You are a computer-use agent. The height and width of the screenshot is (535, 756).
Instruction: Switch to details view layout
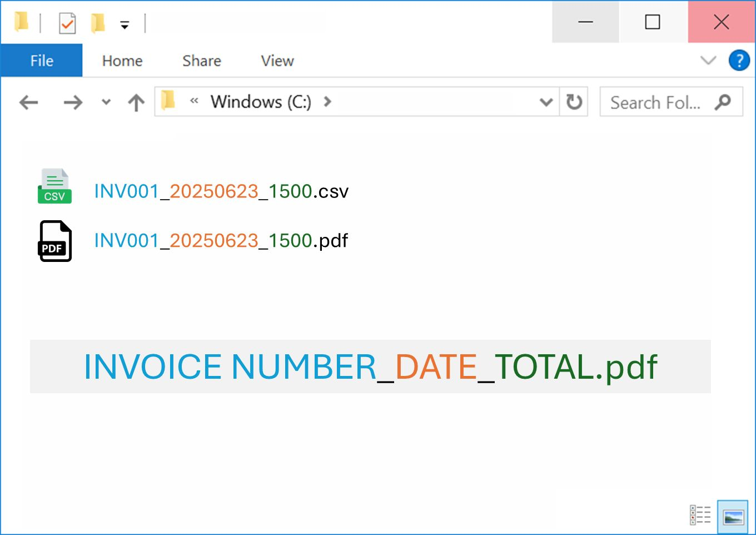click(x=700, y=514)
